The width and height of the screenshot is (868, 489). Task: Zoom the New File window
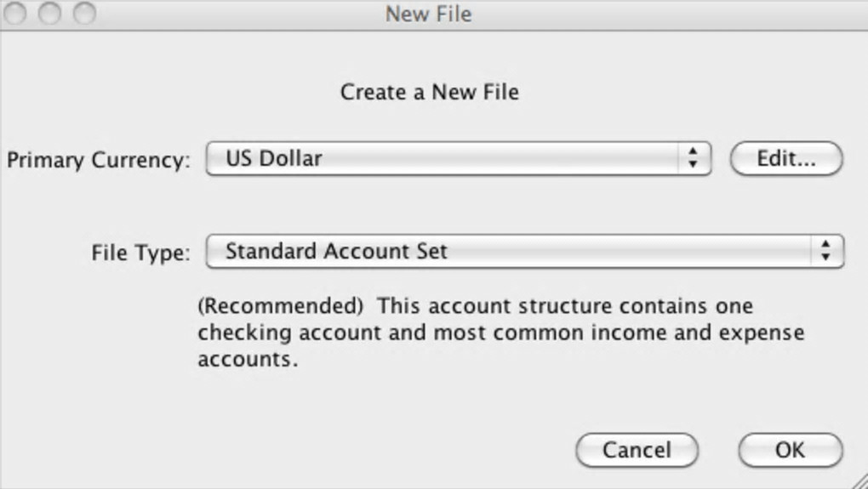pos(84,13)
